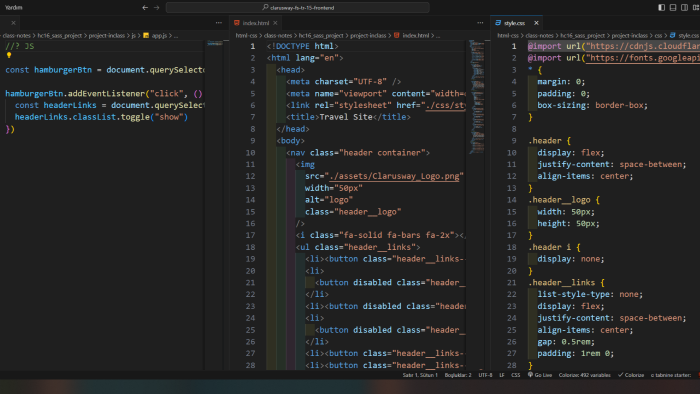Go forward using the right arrow
Viewport: 700px width, 394px height.
pos(157,8)
